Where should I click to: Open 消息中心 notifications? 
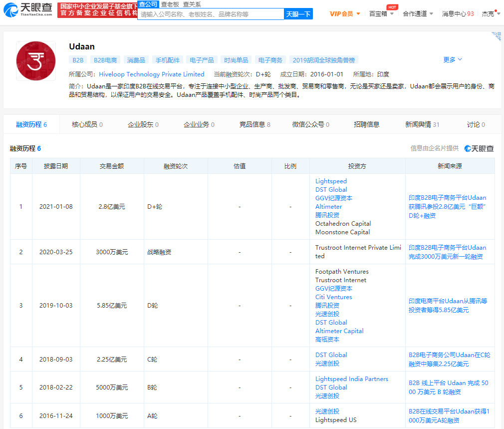[458, 14]
